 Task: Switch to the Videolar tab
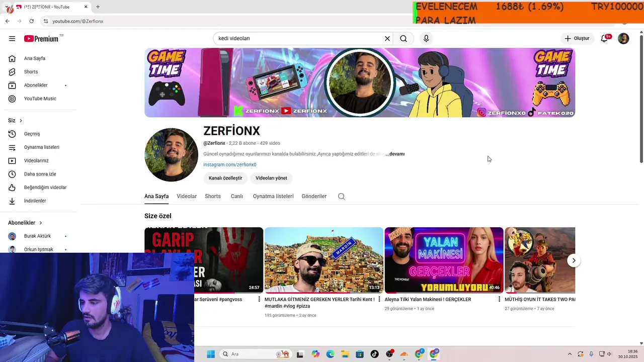click(187, 196)
